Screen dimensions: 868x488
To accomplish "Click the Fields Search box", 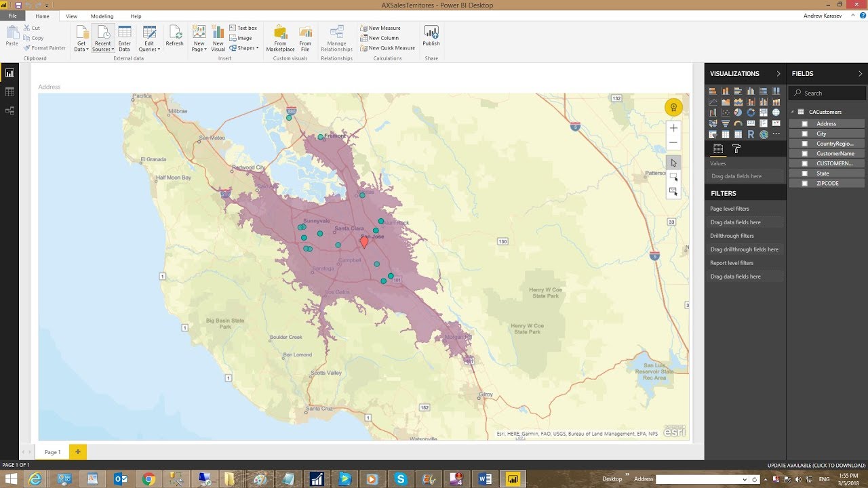I will pyautogui.click(x=827, y=93).
